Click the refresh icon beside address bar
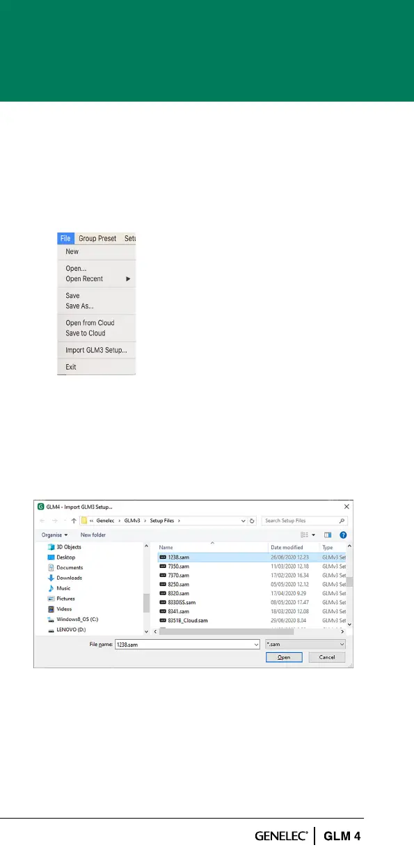 252,521
